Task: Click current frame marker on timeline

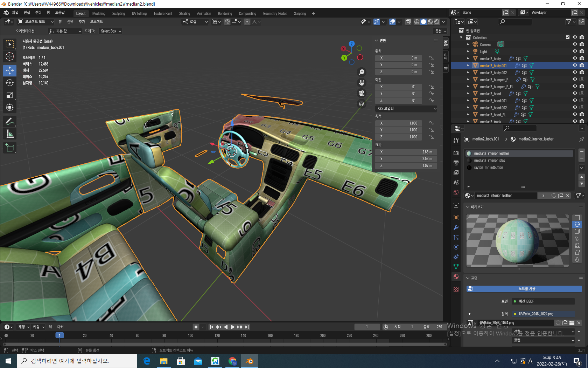Action: pos(59,336)
